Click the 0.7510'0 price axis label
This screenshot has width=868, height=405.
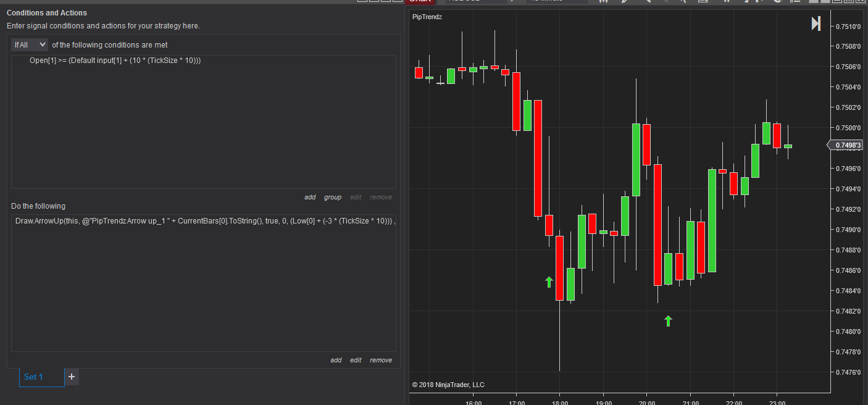pos(847,26)
